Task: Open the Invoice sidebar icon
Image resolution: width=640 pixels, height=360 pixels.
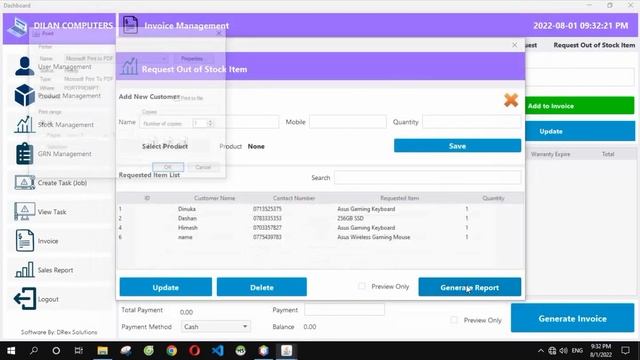Action: pos(24,240)
